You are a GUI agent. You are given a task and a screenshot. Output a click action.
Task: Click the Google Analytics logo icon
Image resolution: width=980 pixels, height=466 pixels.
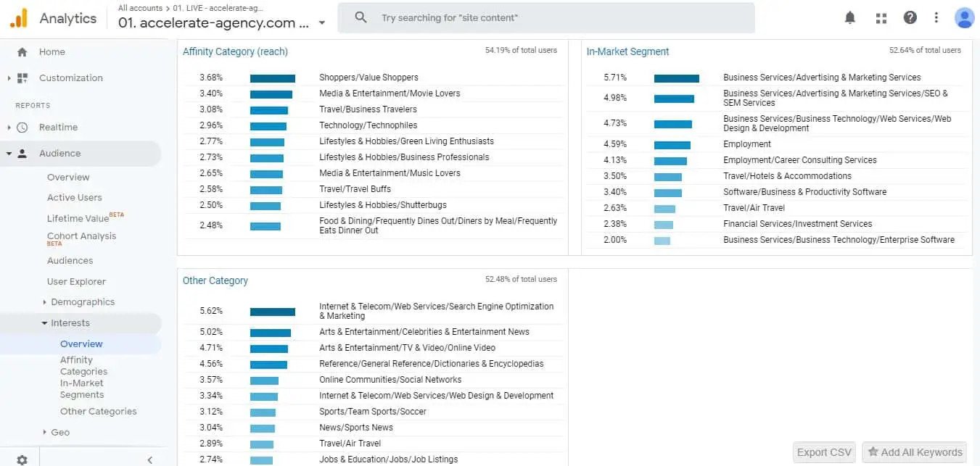[18, 18]
